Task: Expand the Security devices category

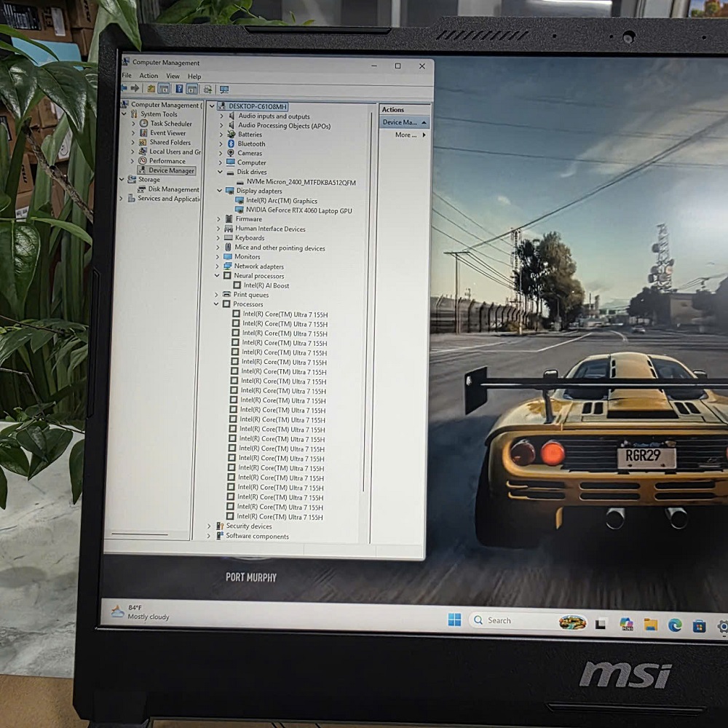Action: coord(209,526)
